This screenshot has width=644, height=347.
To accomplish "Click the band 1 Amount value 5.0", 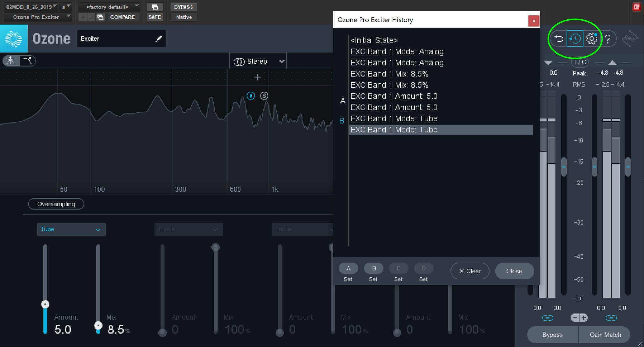I will point(63,330).
